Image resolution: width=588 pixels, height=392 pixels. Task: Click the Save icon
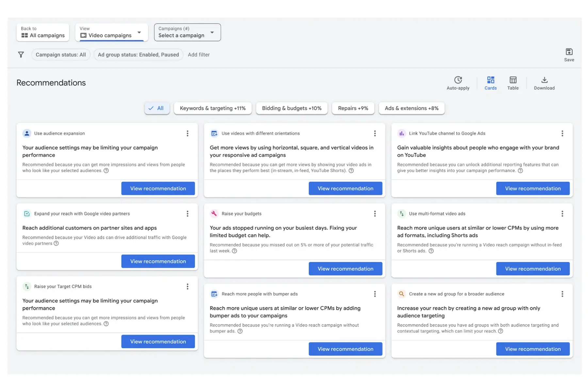(569, 52)
